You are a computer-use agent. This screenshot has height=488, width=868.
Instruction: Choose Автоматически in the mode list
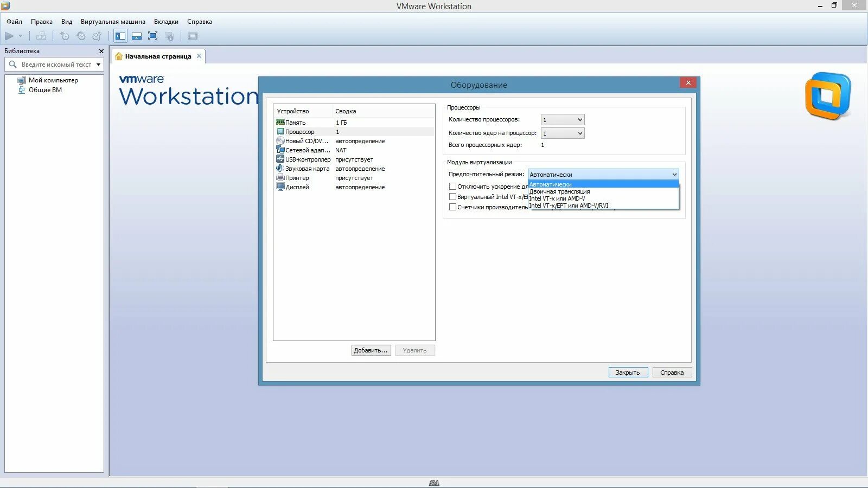pyautogui.click(x=603, y=184)
